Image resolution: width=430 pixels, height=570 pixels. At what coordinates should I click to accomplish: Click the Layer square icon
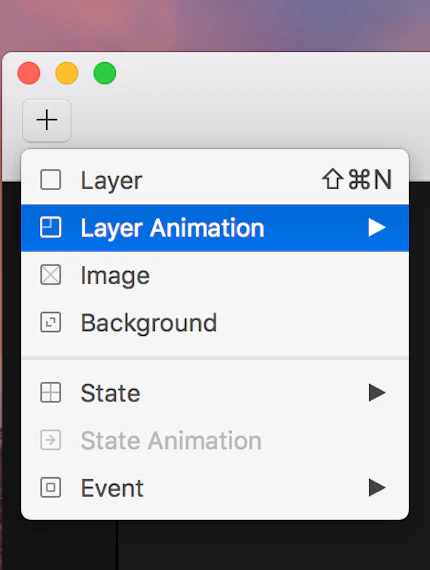tap(51, 180)
